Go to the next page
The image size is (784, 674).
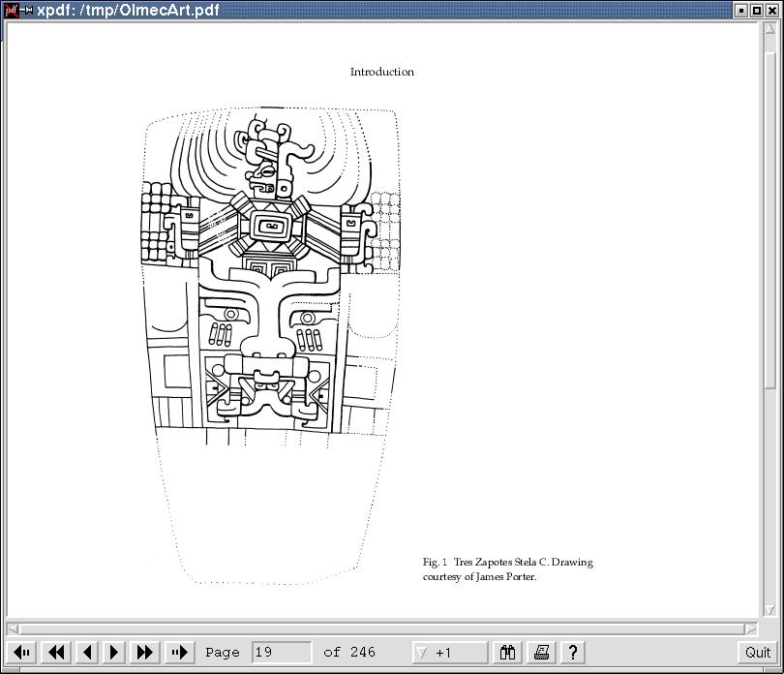pyautogui.click(x=113, y=652)
